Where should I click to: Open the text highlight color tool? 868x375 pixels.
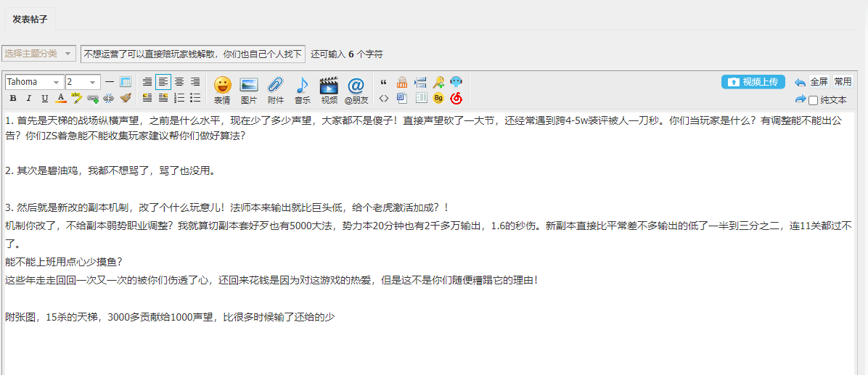77,99
